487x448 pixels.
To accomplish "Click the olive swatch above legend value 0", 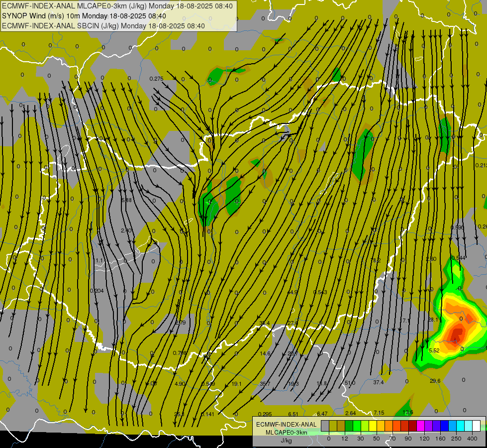I will (333, 426).
